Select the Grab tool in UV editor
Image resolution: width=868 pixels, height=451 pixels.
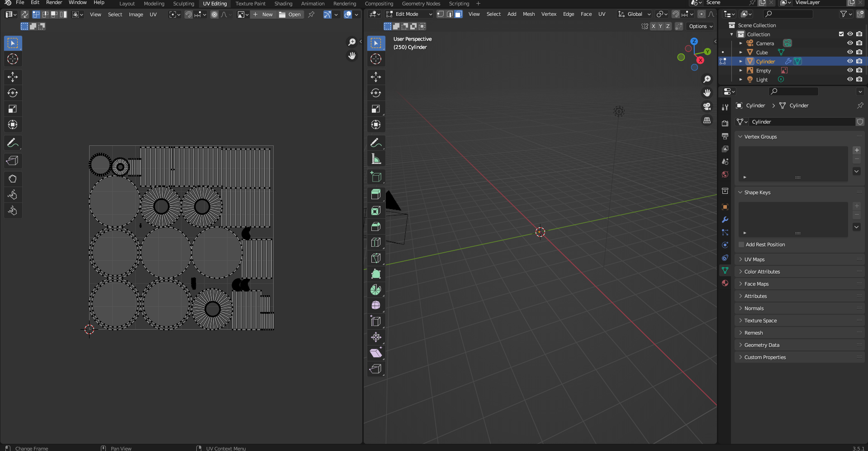click(13, 179)
